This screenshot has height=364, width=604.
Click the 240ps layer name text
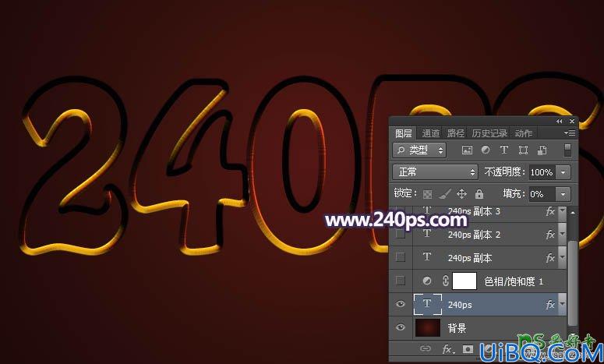tap(460, 305)
